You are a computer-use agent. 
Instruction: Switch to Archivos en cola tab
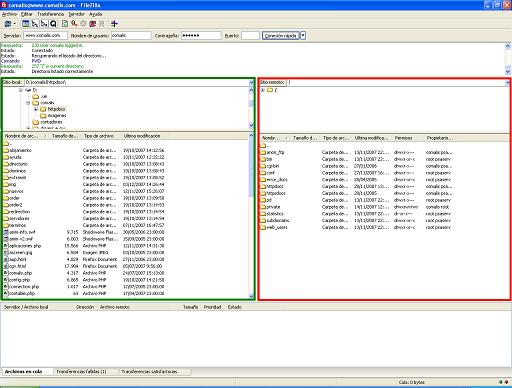coord(27,371)
